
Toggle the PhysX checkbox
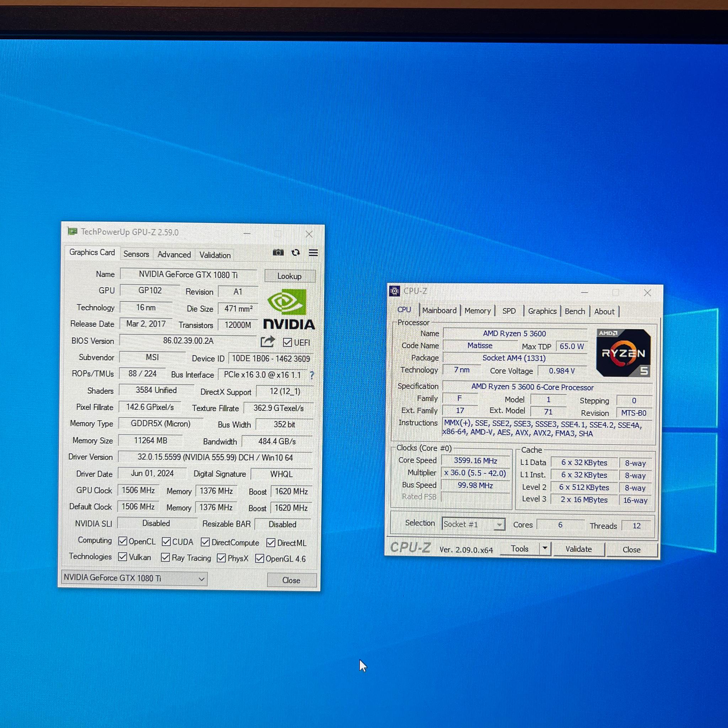click(x=221, y=558)
